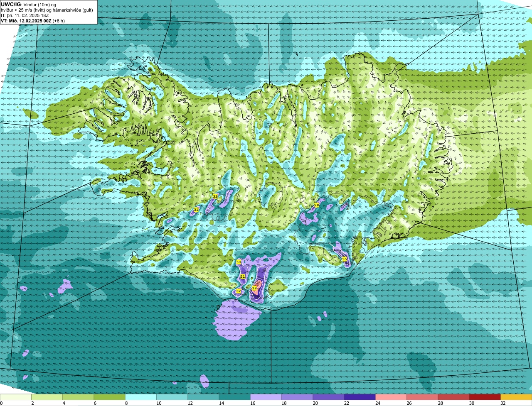
Task: Click the legend scale value 8
Action: click(126, 403)
